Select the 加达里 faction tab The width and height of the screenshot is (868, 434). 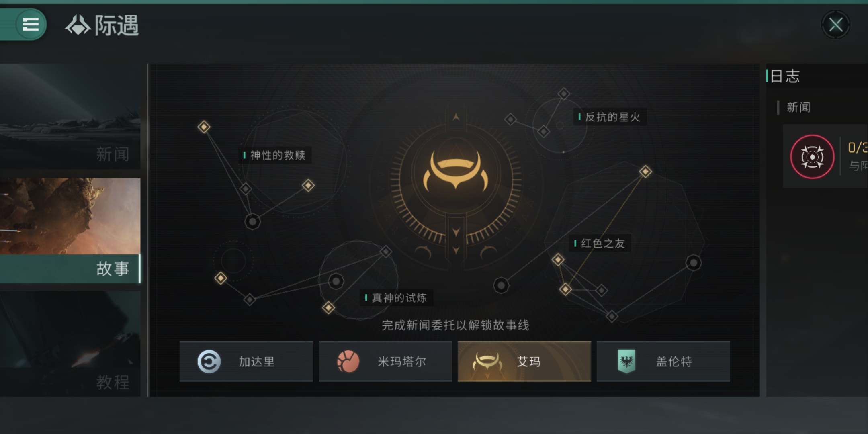pos(246,361)
